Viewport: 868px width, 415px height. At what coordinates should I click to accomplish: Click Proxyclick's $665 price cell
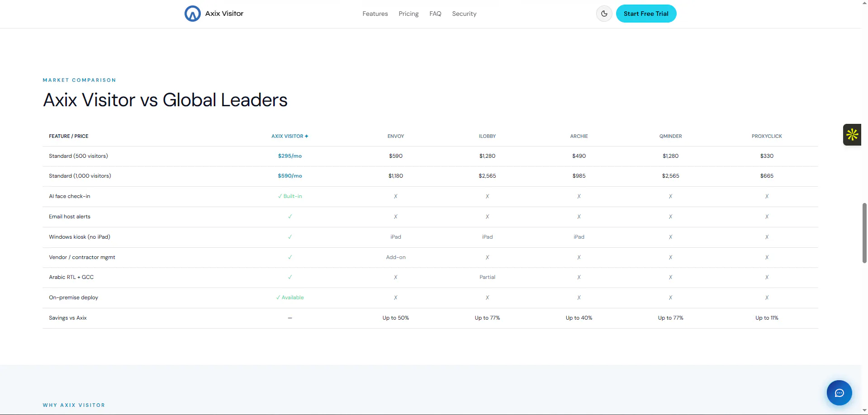click(767, 176)
